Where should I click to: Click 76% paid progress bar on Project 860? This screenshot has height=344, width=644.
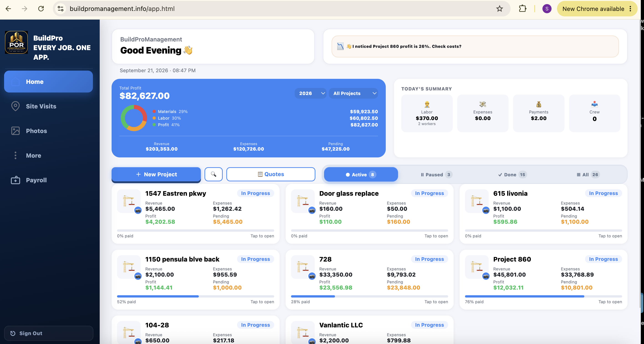tap(543, 296)
